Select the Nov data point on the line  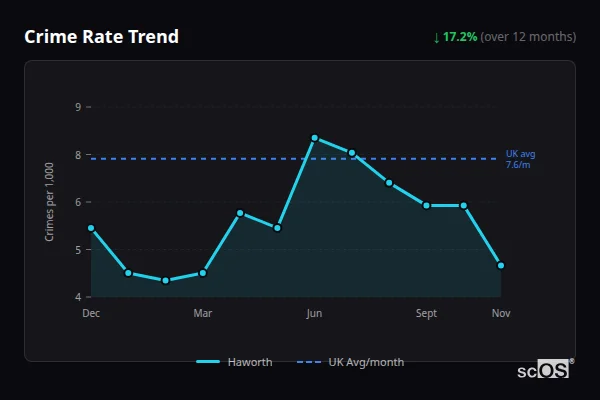[501, 265]
